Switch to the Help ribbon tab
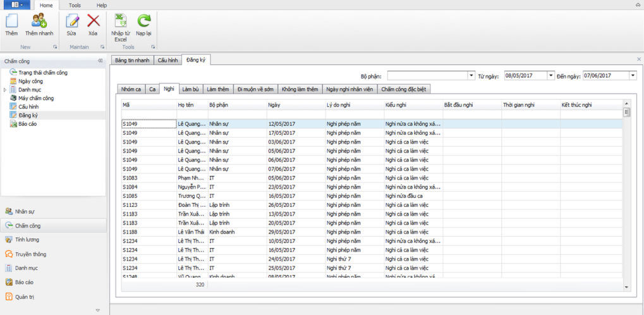 [x=102, y=5]
